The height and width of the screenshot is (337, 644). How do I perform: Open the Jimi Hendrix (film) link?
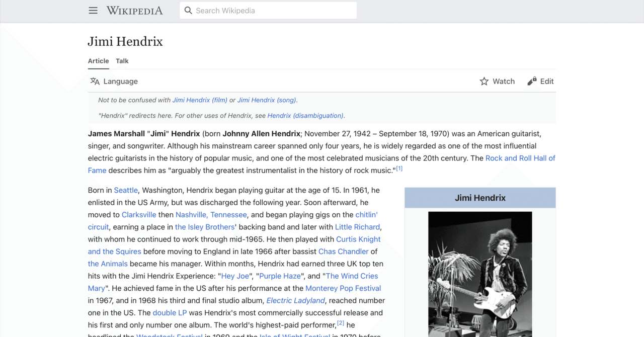pyautogui.click(x=200, y=100)
